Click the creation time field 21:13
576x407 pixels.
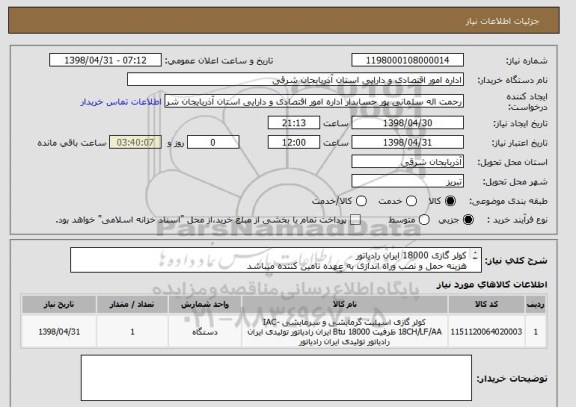[x=294, y=123]
